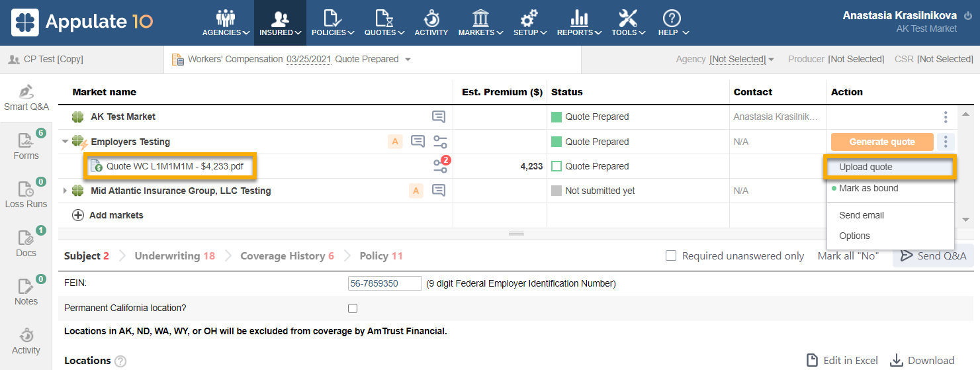Toggle Permanent California location checkbox
The image size is (980, 370).
point(353,308)
